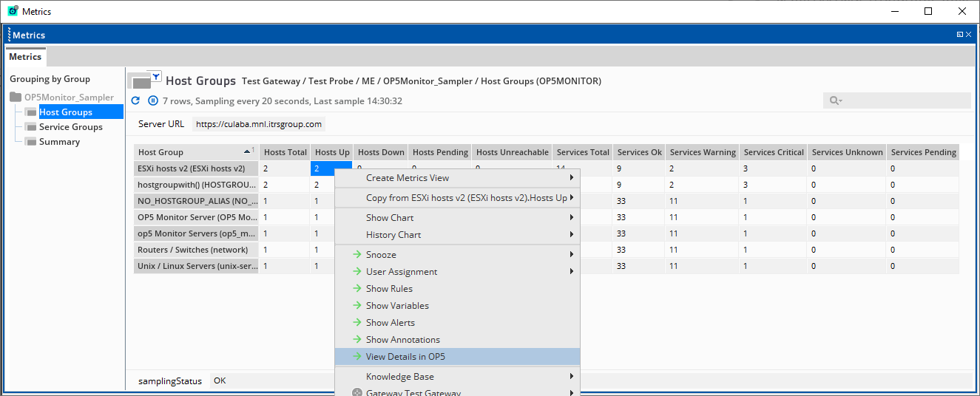Select Show Alerts menu entry
The image size is (980, 396).
390,323
